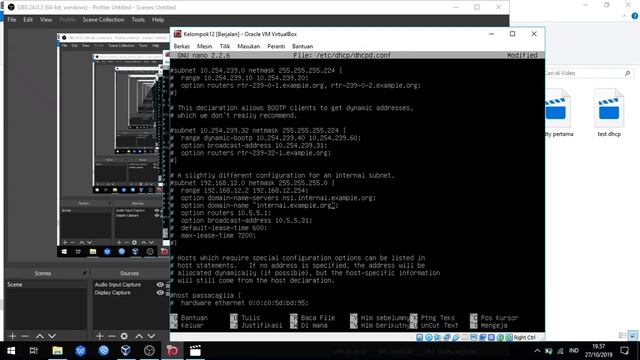The image size is (640, 360).
Task: Add a new scene in the OBS Scenes panel
Action: tap(12, 336)
